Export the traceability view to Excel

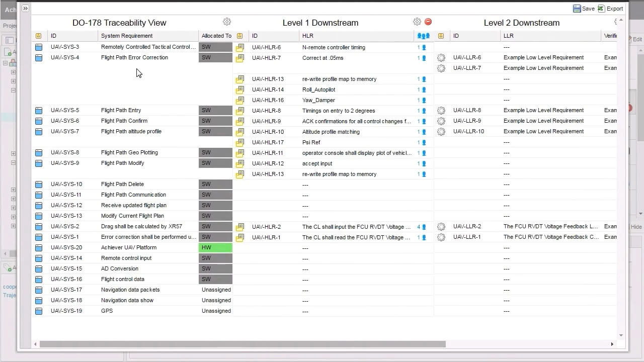point(610,9)
